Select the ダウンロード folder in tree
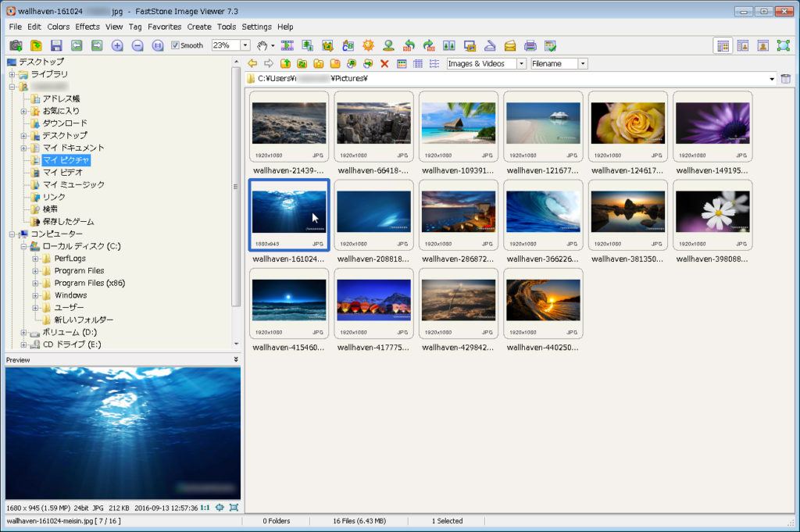This screenshot has height=532, width=800. pos(65,123)
